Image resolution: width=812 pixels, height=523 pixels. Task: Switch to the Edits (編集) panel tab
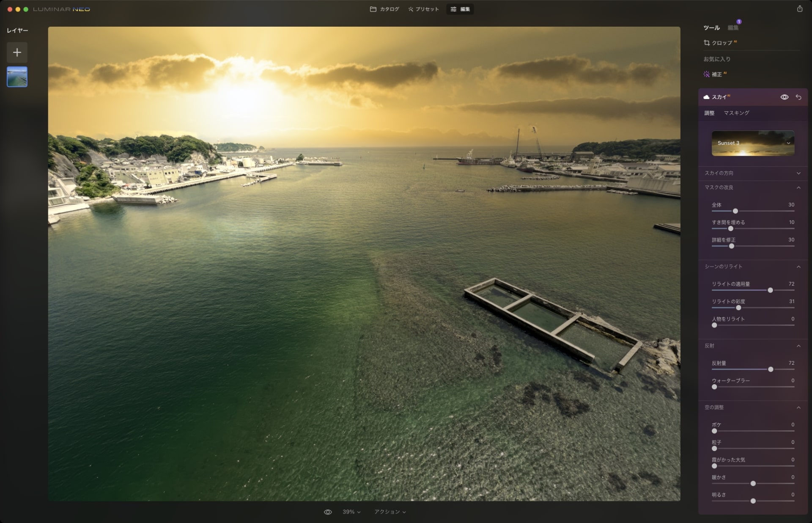(x=733, y=28)
